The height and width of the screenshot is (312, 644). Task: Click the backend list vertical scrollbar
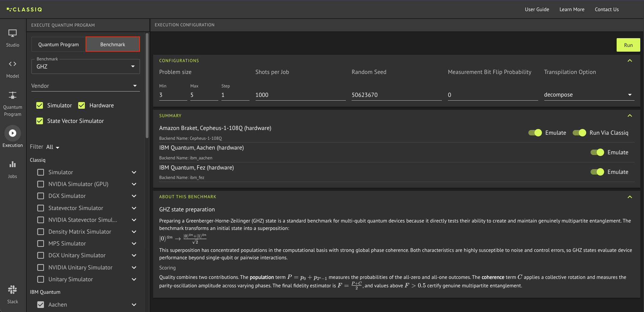click(147, 86)
